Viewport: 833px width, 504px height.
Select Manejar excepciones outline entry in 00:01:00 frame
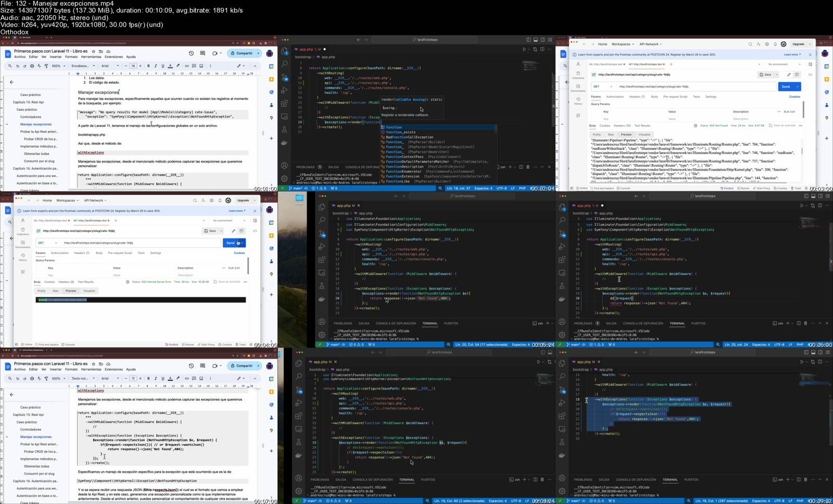click(x=36, y=124)
